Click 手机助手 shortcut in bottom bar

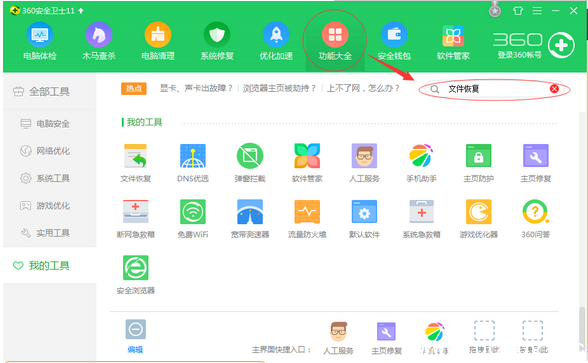[434, 338]
